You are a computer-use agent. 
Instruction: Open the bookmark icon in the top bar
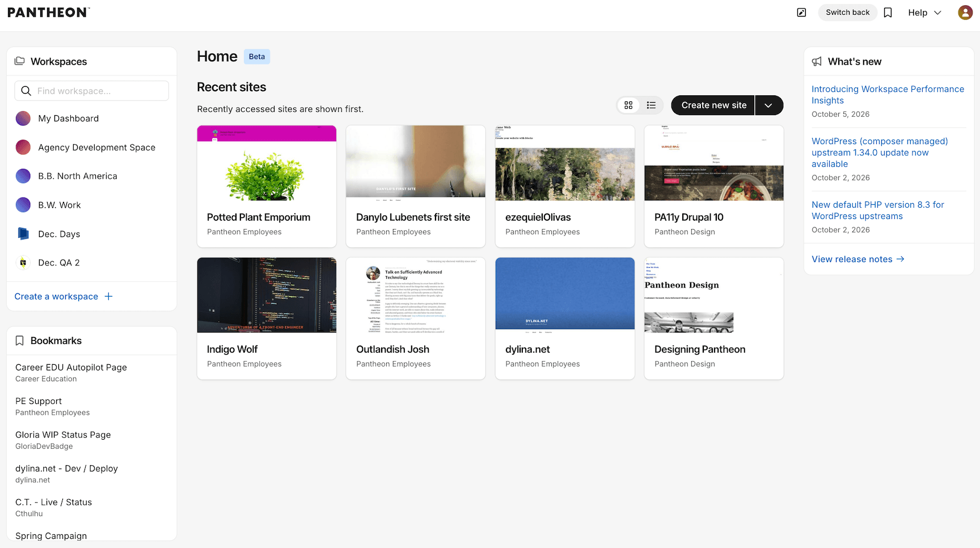pos(888,12)
